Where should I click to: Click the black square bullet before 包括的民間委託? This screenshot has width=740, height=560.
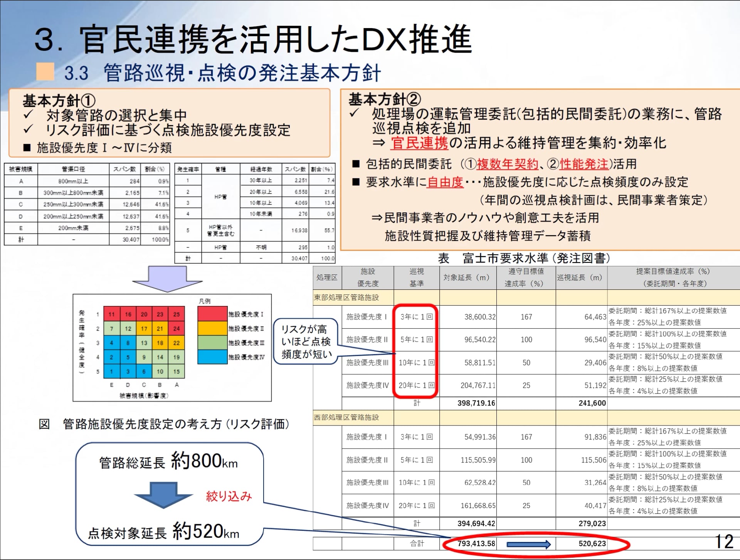pos(356,164)
